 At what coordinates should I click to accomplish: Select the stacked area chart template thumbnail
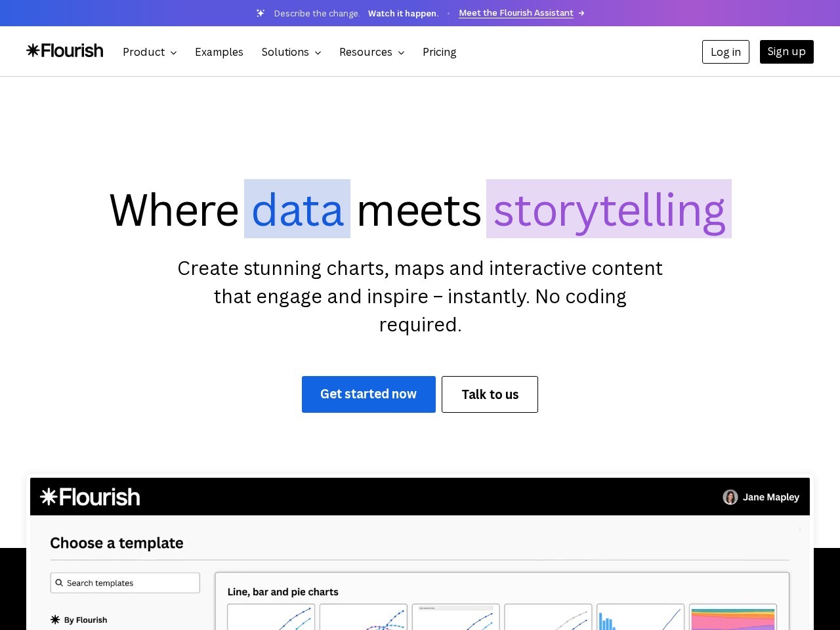click(x=733, y=618)
